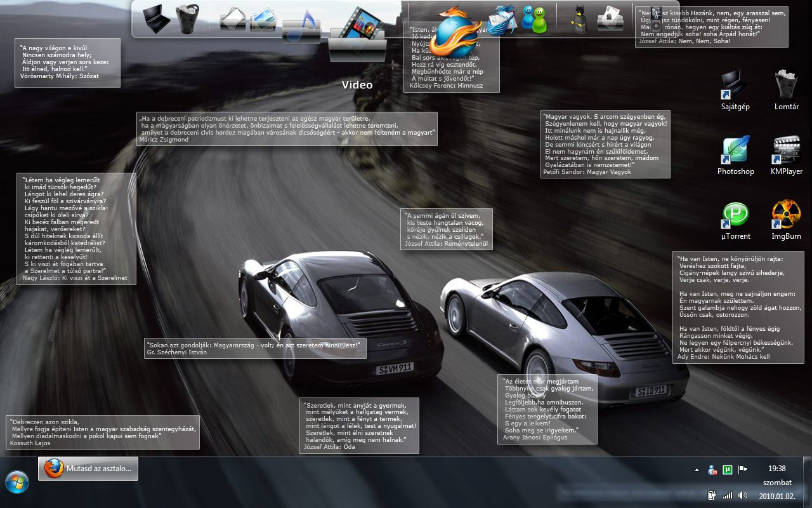Open the music note stack in the dock
The image size is (812, 508).
click(x=302, y=26)
